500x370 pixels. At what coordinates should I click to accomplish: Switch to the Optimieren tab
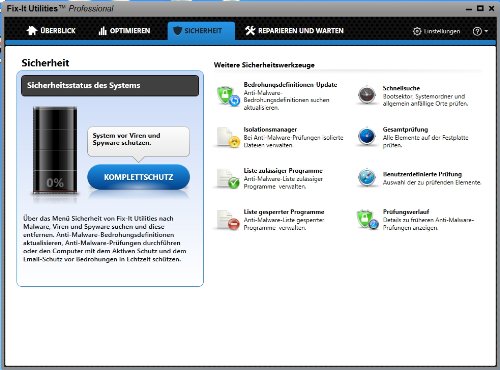click(124, 31)
